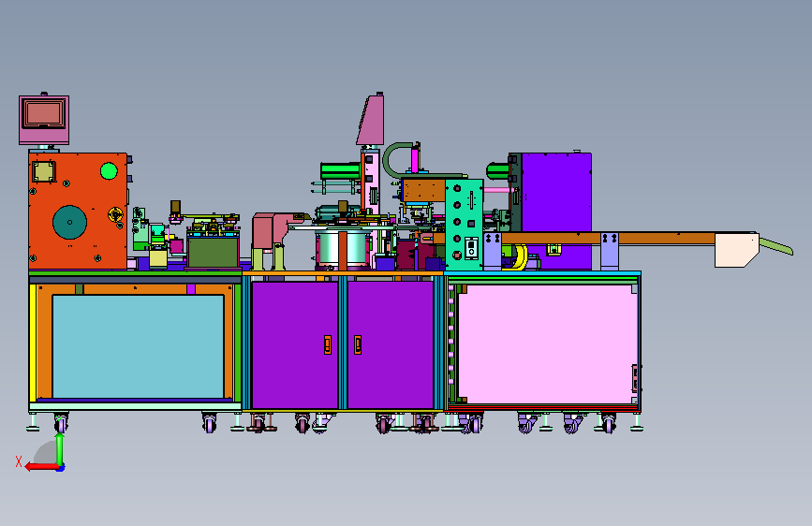Screen dimensions: 812x526
Task: Select the rocker power switch on teal panel
Action: 471,248
